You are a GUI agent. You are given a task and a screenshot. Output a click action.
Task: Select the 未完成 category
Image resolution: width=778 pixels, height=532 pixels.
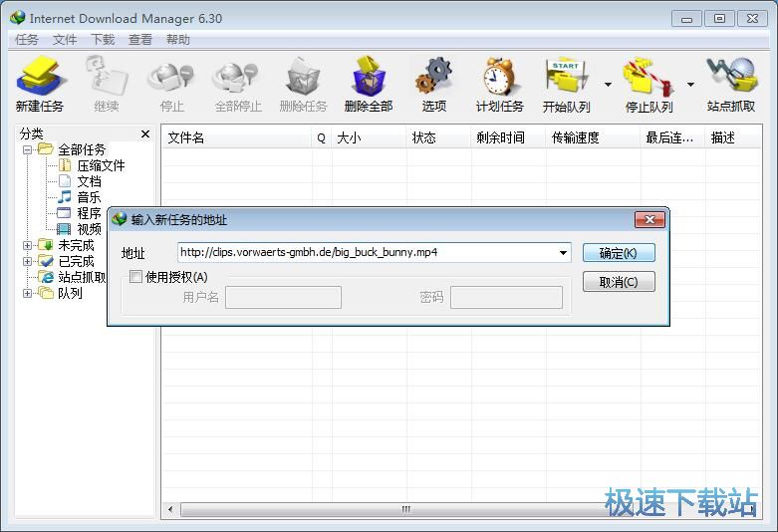(x=76, y=245)
